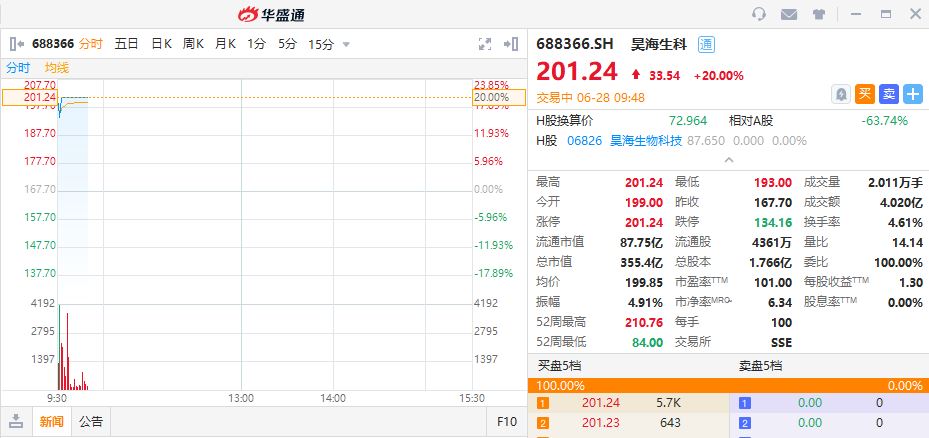Screen dimensions: 929x438
Task: Open skin theme shirt icon
Action: click(x=819, y=15)
